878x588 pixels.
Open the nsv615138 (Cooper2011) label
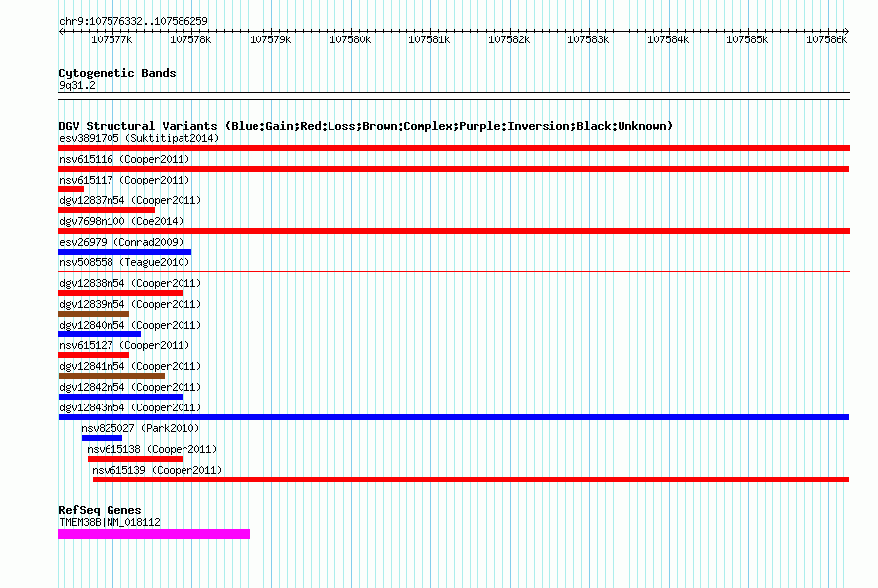coord(152,449)
